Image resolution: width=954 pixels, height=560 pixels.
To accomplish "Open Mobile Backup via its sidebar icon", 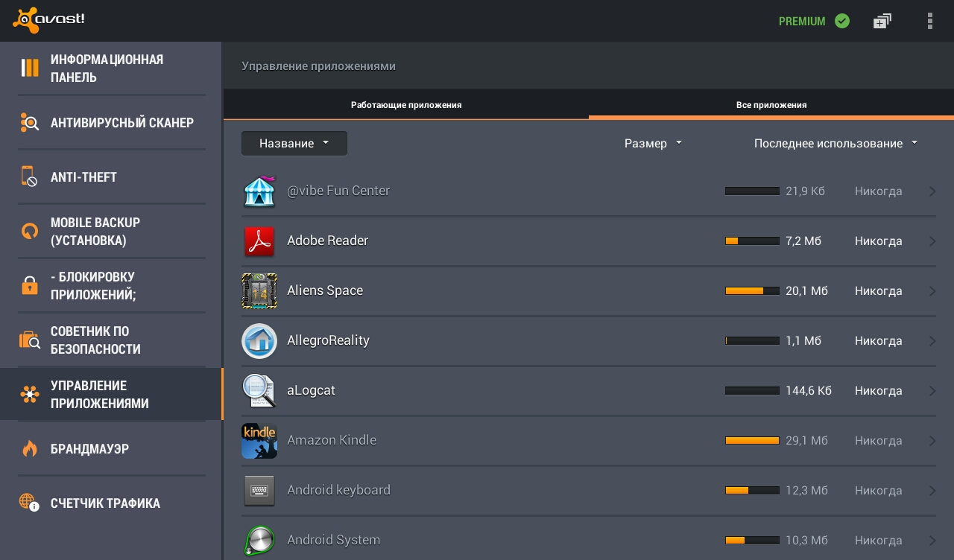I will [x=30, y=231].
